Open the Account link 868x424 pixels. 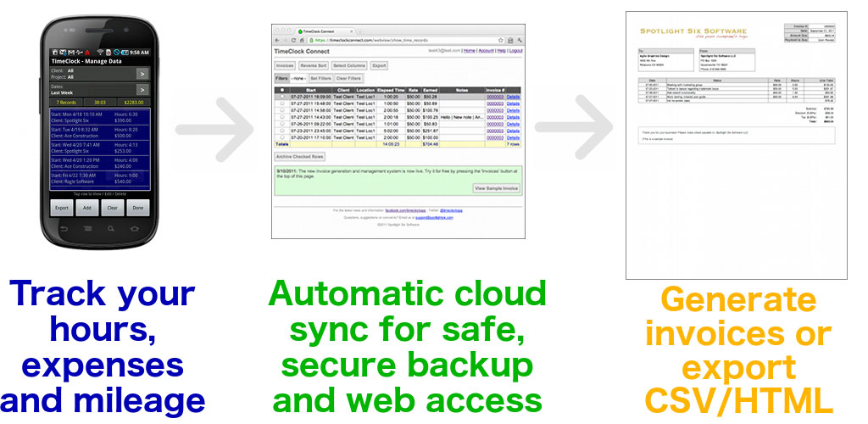point(486,50)
